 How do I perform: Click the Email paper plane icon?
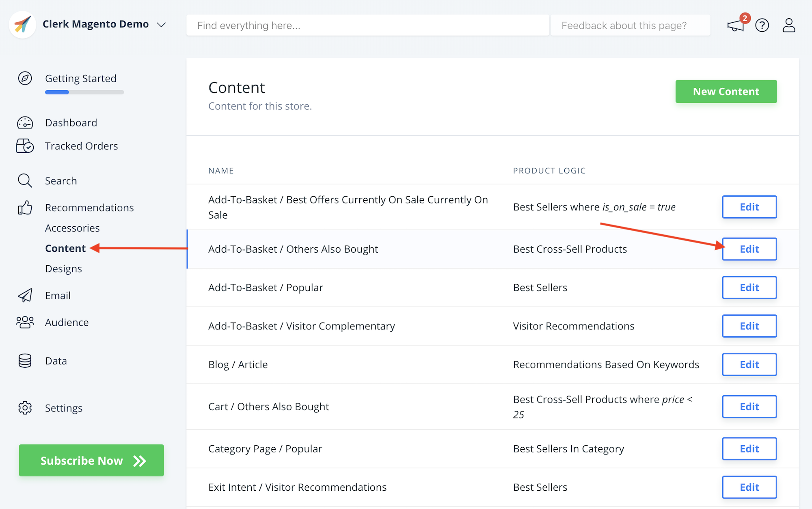pos(25,295)
